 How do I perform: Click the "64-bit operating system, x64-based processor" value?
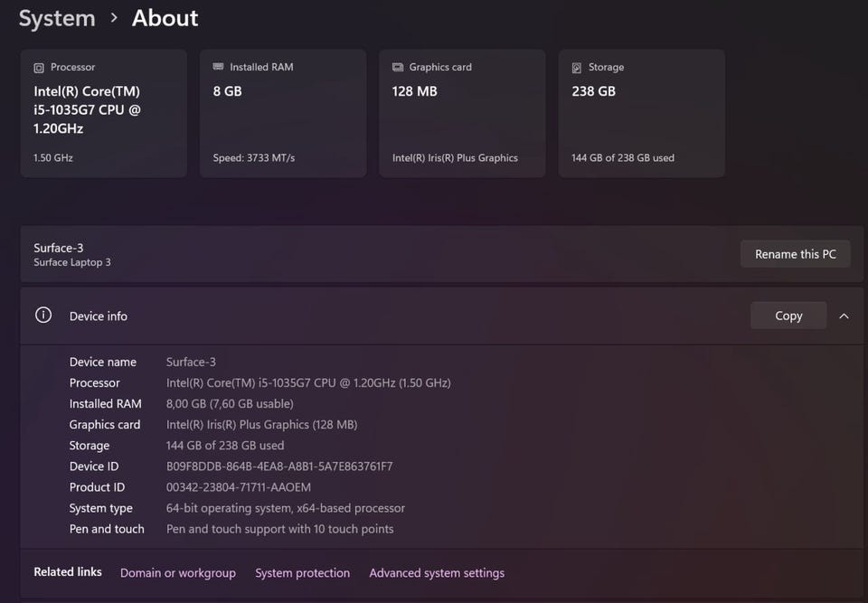coord(286,508)
